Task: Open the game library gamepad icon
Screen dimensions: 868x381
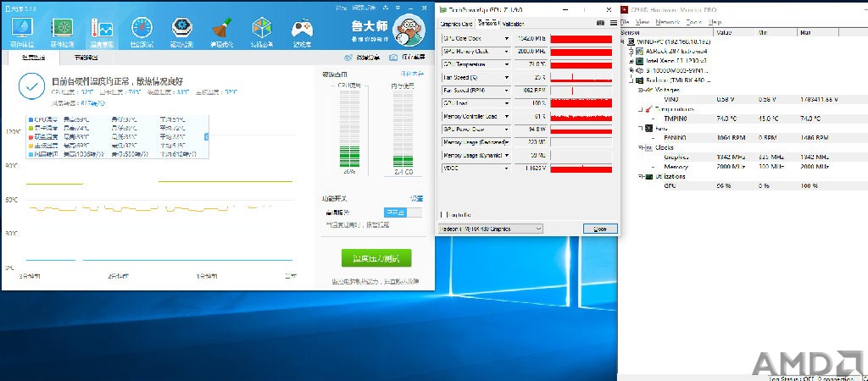Action: pyautogui.click(x=303, y=28)
